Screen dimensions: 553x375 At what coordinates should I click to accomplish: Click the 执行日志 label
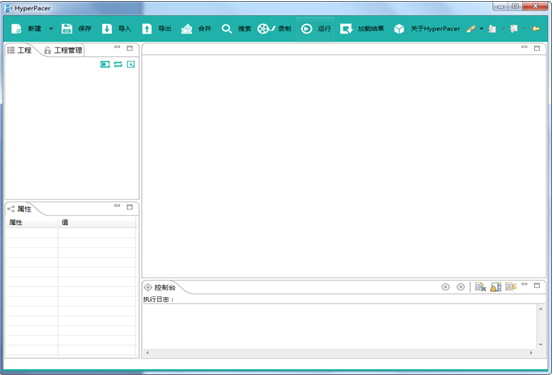(158, 300)
